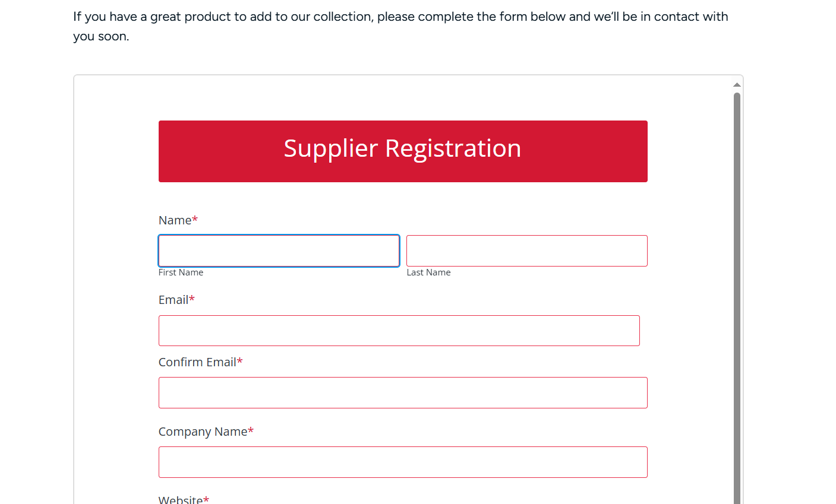Activate the Company Name input field
This screenshot has width=836, height=504.
[403, 462]
